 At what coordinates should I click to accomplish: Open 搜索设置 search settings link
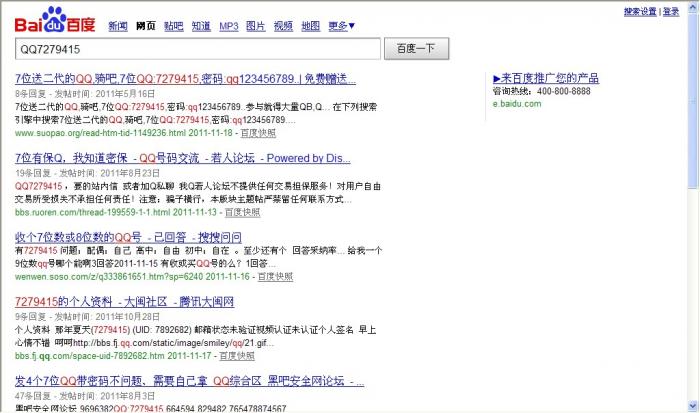pyautogui.click(x=640, y=12)
